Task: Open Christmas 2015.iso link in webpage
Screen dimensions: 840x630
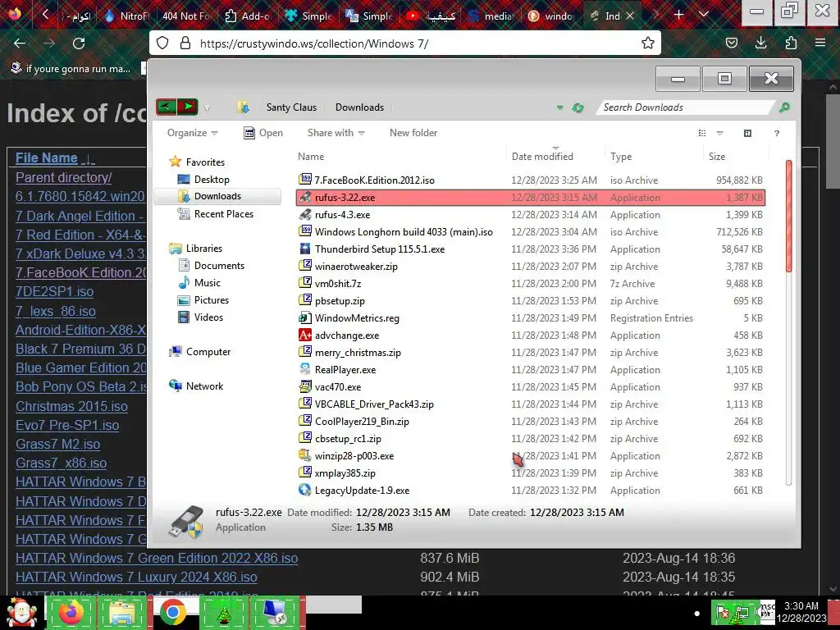Action: pos(71,406)
